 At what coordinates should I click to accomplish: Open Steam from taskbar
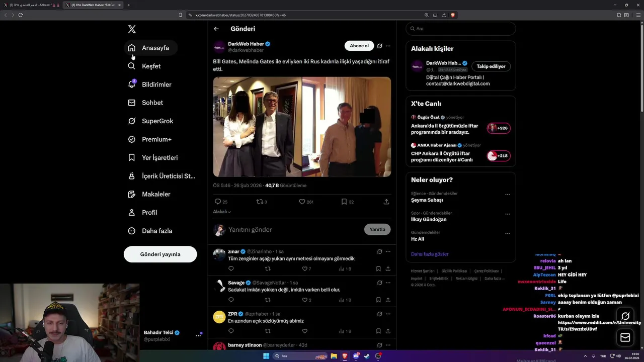point(367,356)
